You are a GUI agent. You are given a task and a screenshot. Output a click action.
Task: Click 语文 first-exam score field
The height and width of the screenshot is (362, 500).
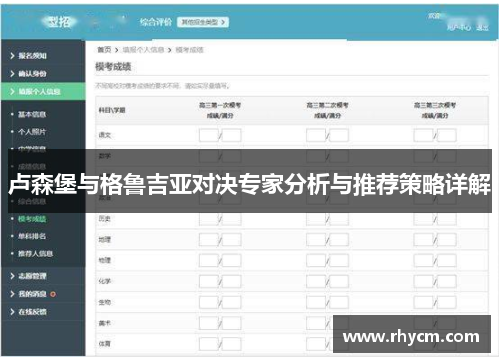[209, 135]
